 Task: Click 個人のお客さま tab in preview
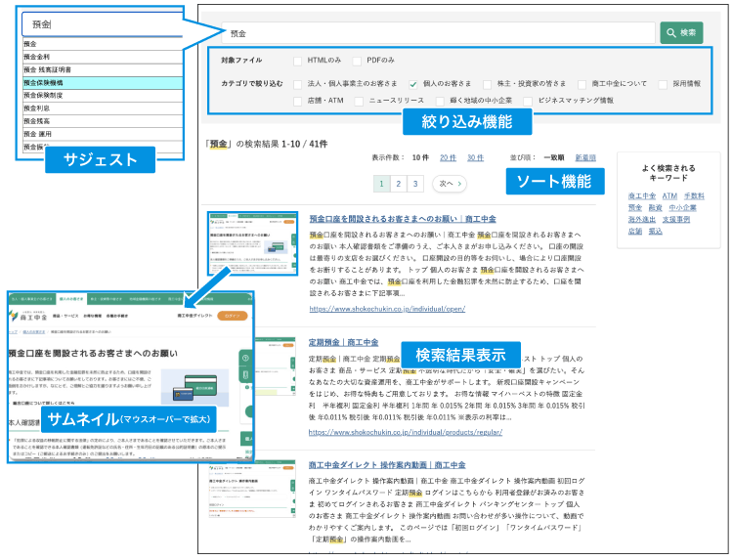(71, 299)
